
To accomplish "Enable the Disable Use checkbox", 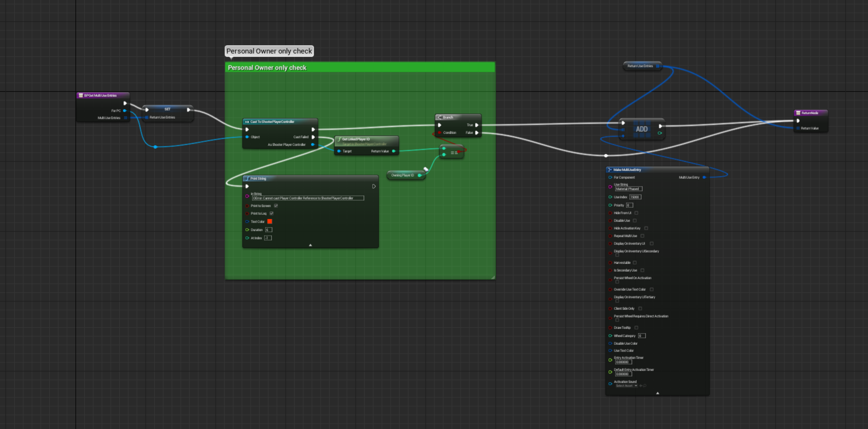I will click(635, 221).
